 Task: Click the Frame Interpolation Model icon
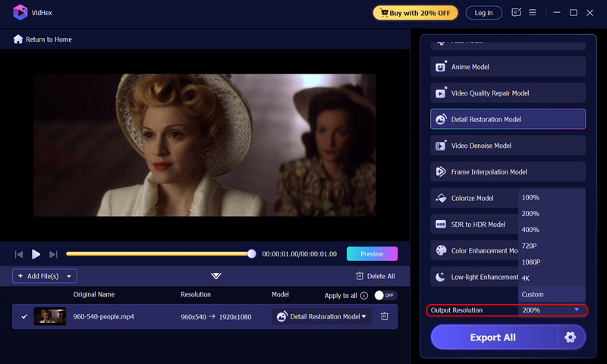[441, 171]
